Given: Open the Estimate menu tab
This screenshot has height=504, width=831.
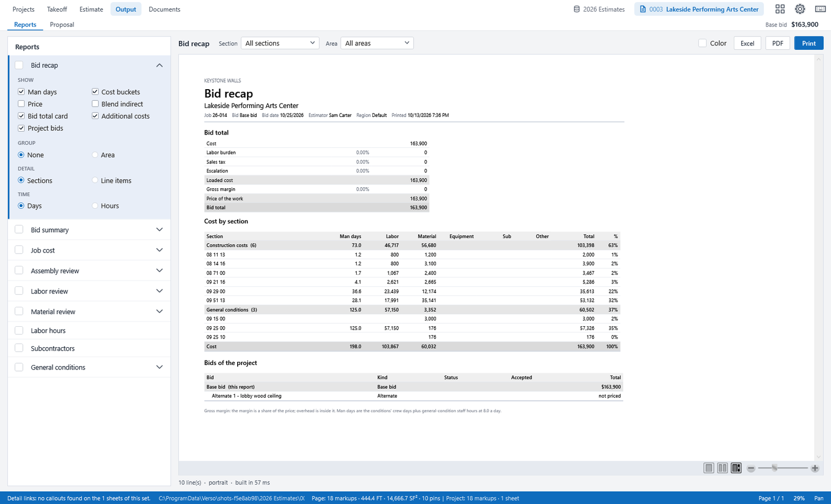Looking at the screenshot, I should pos(91,9).
